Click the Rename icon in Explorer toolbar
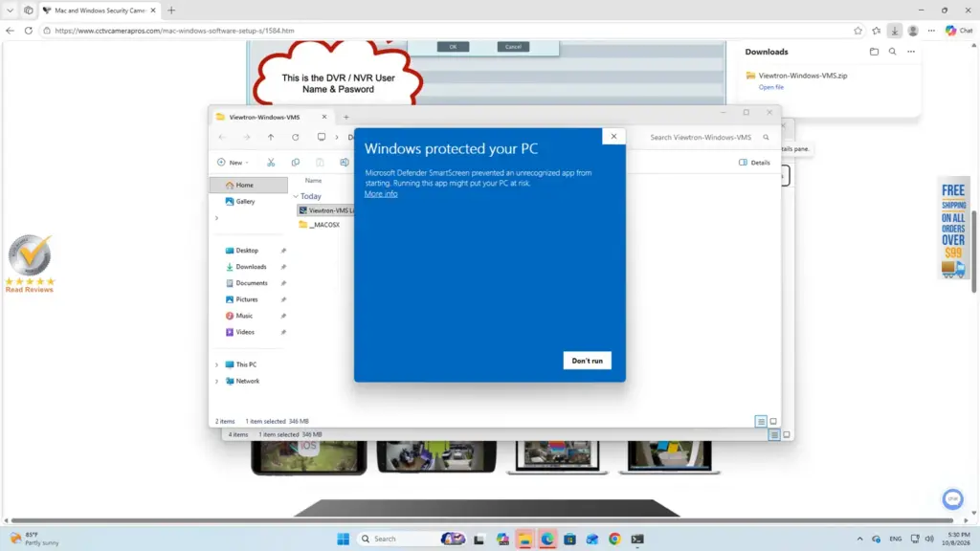This screenshot has width=980, height=551. click(x=344, y=163)
